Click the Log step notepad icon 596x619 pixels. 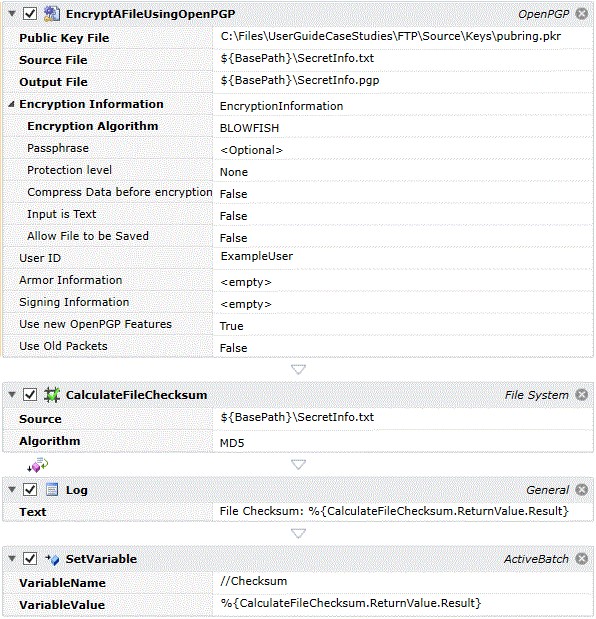[52, 490]
